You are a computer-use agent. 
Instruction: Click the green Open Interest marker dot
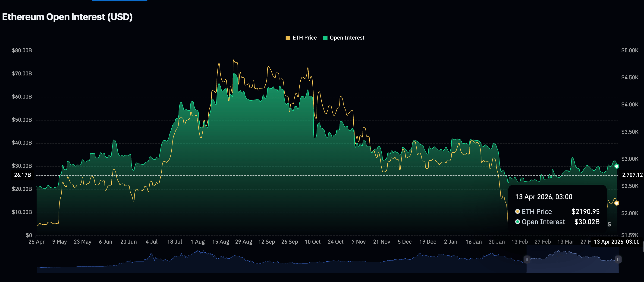[617, 166]
